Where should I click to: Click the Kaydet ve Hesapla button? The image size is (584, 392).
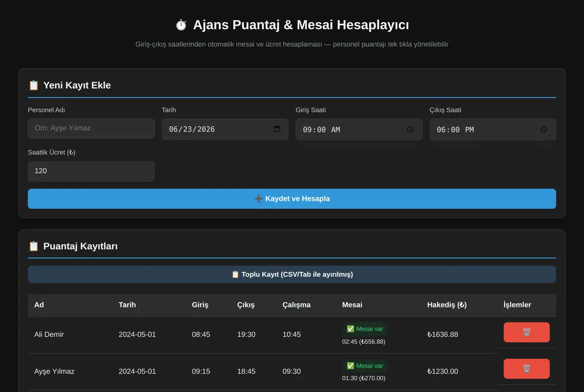292,198
